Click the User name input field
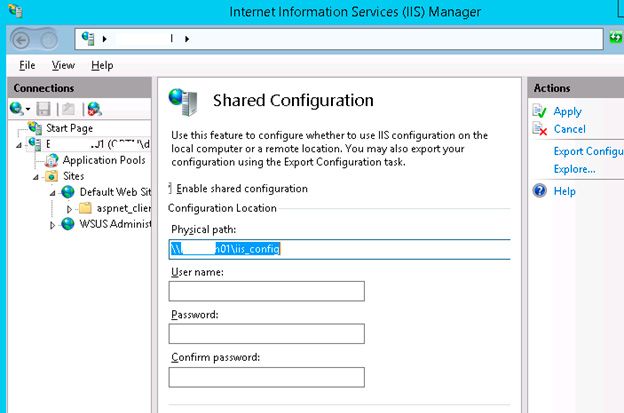 tap(267, 291)
